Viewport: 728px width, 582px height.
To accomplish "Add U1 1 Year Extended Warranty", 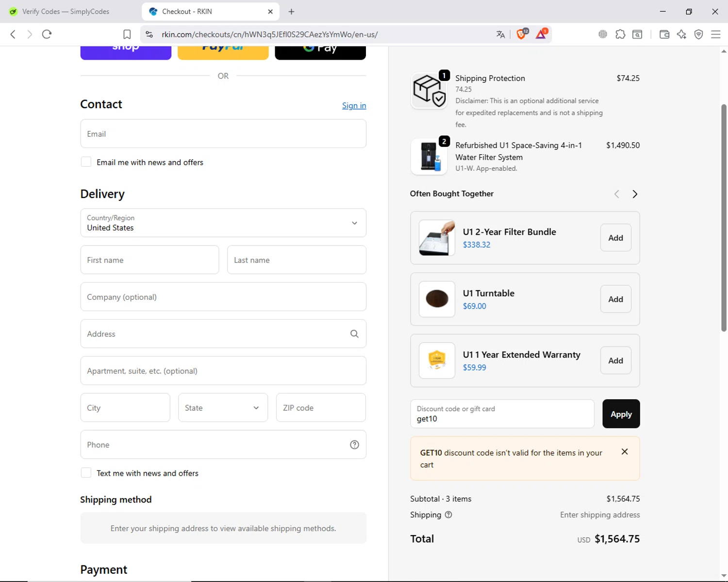I will click(616, 360).
